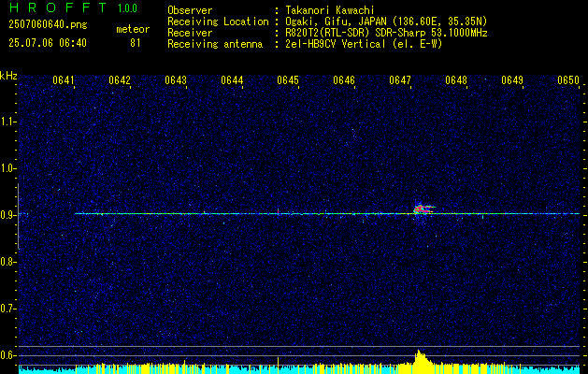Screen dimensions: 588x374
Task: Click the meteor count value 81
Action: tap(136, 43)
